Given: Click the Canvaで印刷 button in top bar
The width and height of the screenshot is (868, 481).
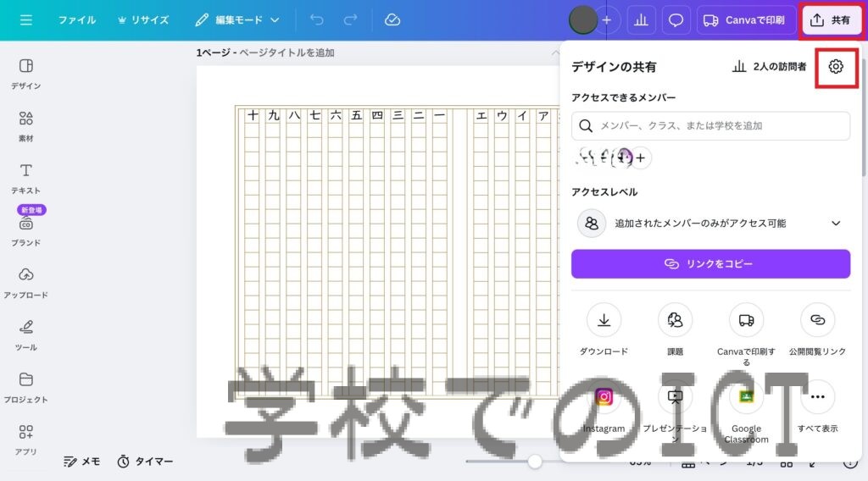Looking at the screenshot, I should (x=745, y=20).
